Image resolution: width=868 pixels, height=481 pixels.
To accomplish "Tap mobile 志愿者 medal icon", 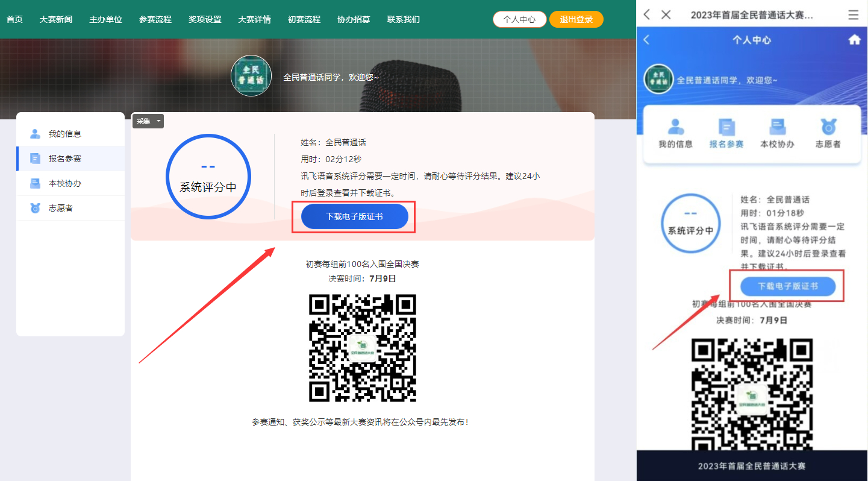I will click(828, 127).
